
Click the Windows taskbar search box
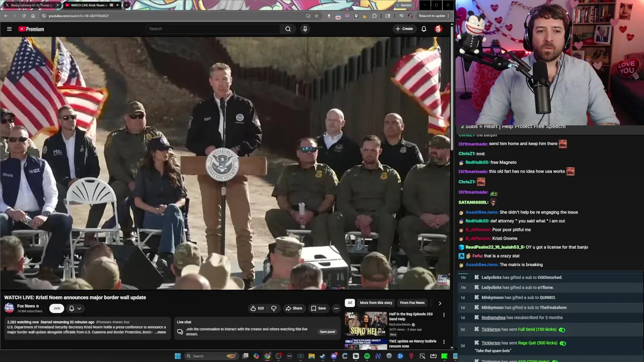[x=211, y=356]
